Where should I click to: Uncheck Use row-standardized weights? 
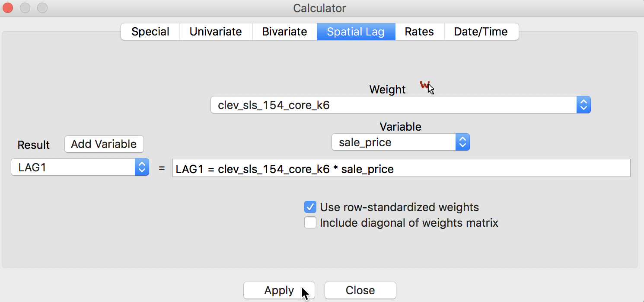tap(310, 207)
